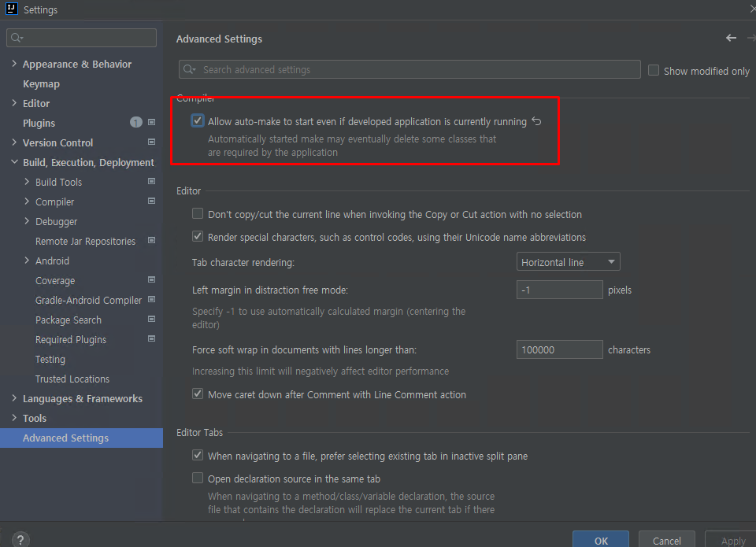The width and height of the screenshot is (756, 547).
Task: Click the magnifier icon in the settings sidebar search
Action: [14, 37]
